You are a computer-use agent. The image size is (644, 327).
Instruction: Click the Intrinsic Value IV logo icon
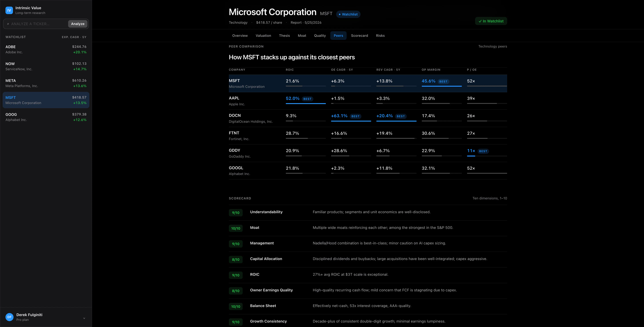9,10
